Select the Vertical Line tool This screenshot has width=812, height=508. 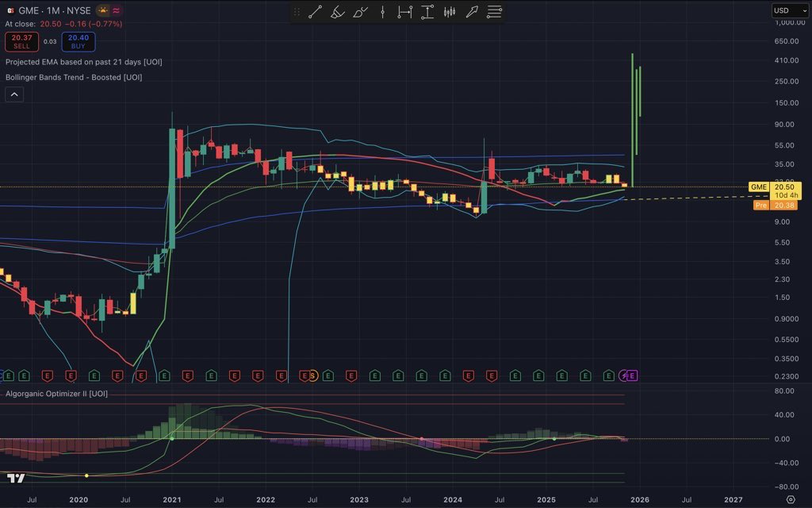pyautogui.click(x=382, y=12)
